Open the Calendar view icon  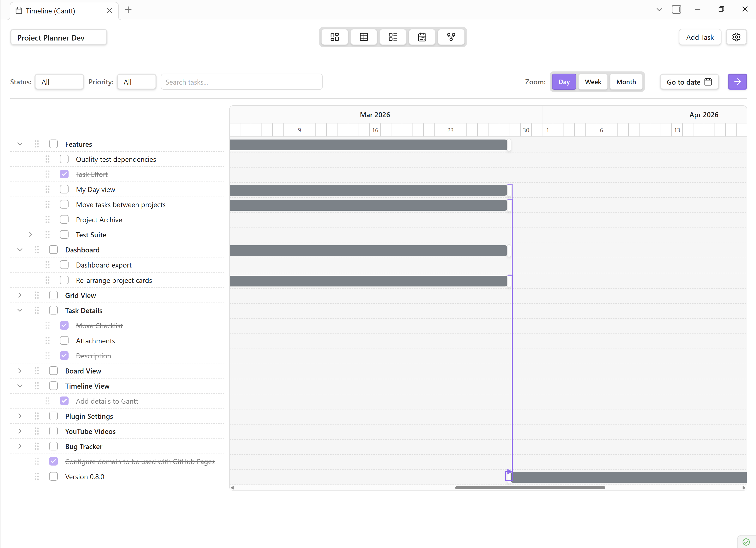click(422, 37)
